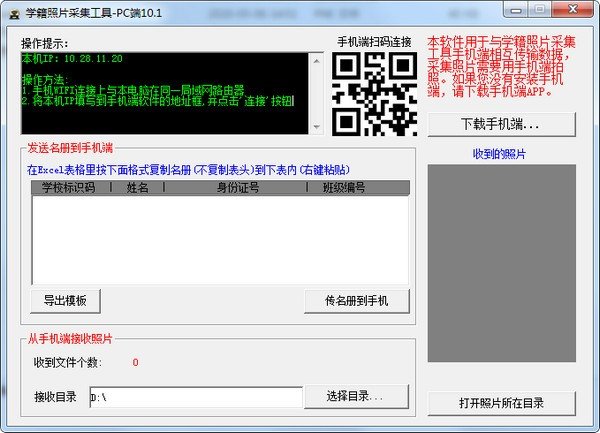The width and height of the screenshot is (600, 433).
Task: Click the black 操作提示 console box
Action: coord(166,93)
